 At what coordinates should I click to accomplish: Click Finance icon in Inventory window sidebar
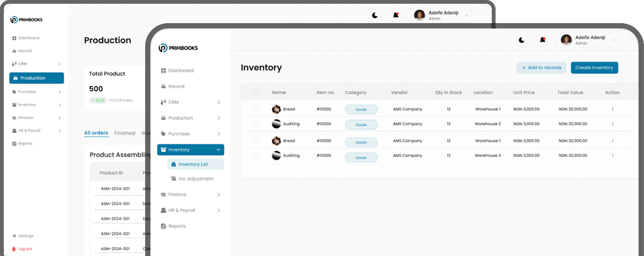(163, 194)
